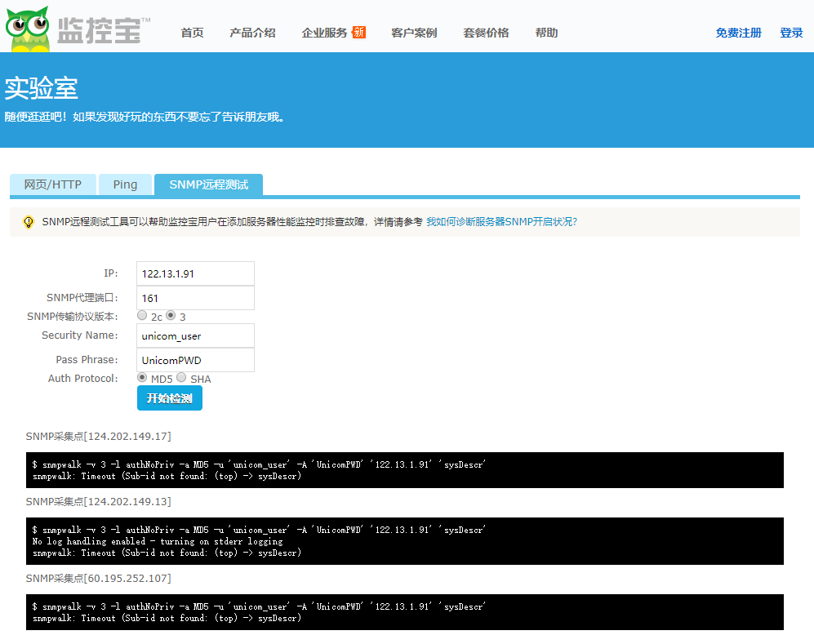Click the SNMP采集点[124.202.149.13] heading
Viewport: 814px width, 644px height.
coord(99,502)
